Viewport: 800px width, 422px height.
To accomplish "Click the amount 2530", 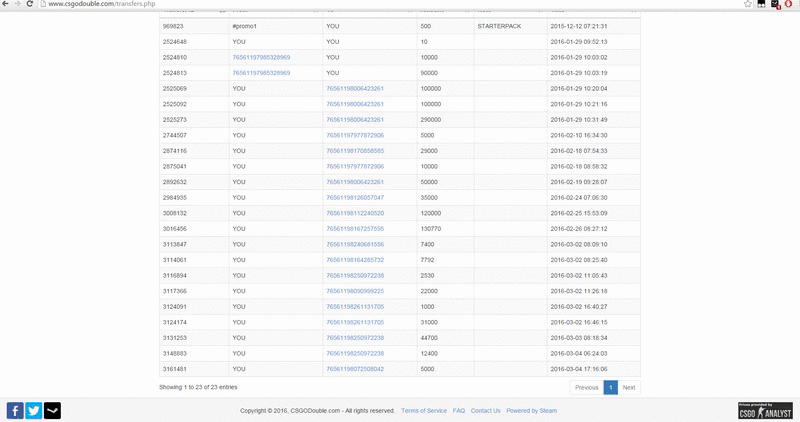I will 428,276.
